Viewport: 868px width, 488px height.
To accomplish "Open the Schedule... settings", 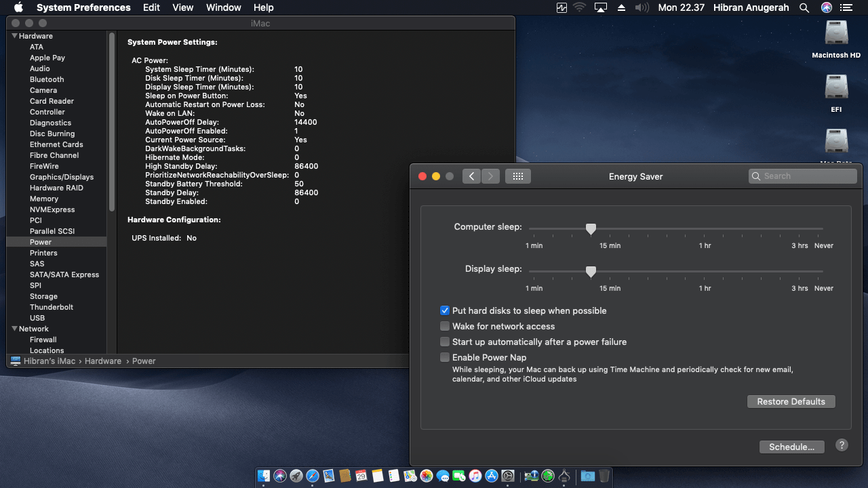I will click(791, 447).
